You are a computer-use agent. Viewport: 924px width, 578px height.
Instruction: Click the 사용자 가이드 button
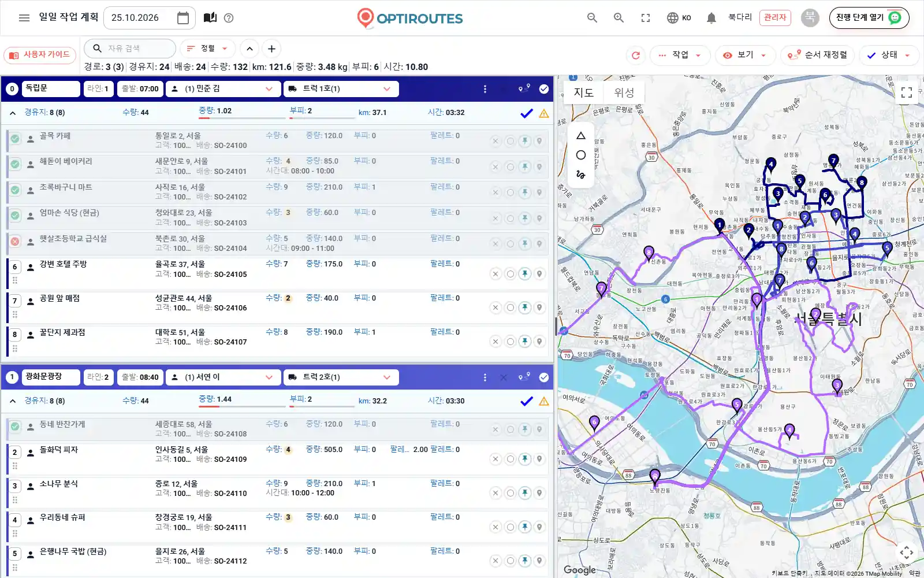tap(40, 55)
